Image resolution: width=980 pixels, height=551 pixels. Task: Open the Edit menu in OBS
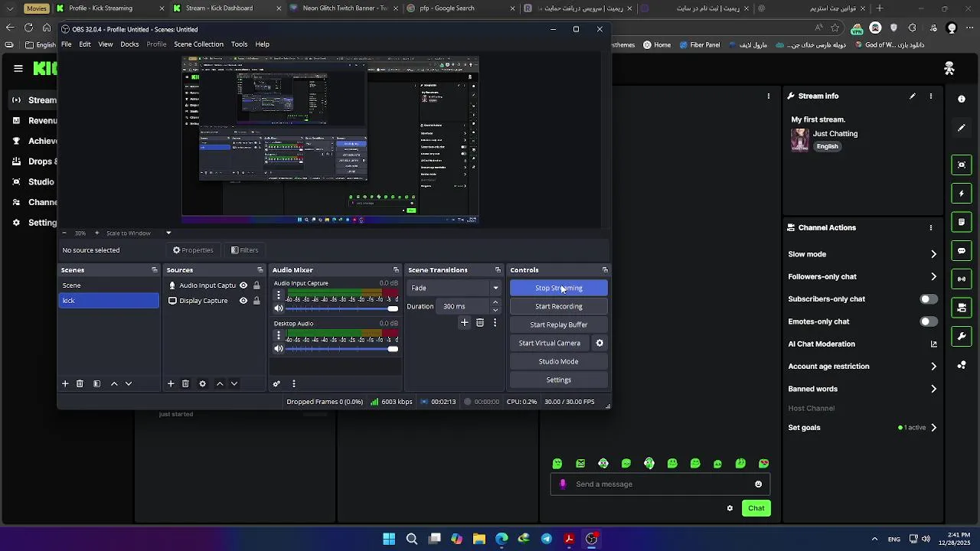click(85, 44)
